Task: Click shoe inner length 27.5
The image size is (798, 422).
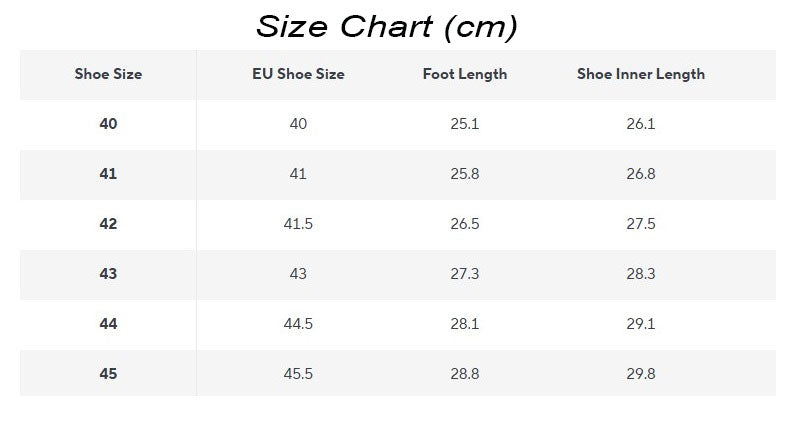Action: (641, 223)
